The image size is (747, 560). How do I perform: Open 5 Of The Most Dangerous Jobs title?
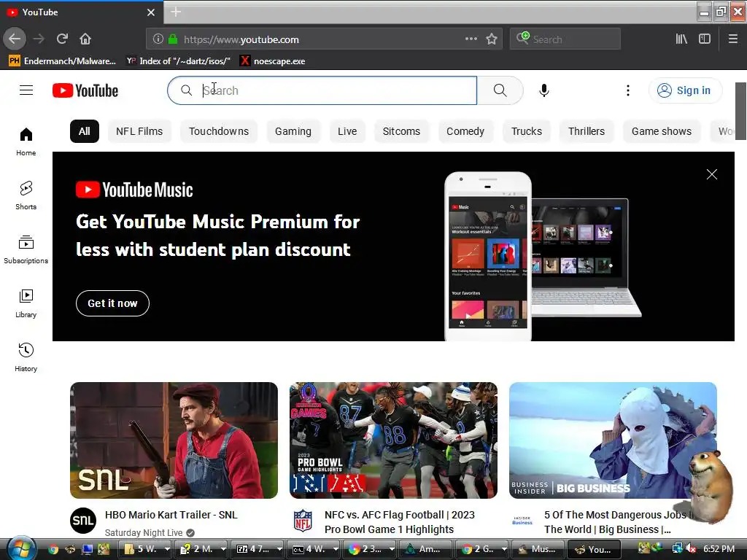pos(617,522)
